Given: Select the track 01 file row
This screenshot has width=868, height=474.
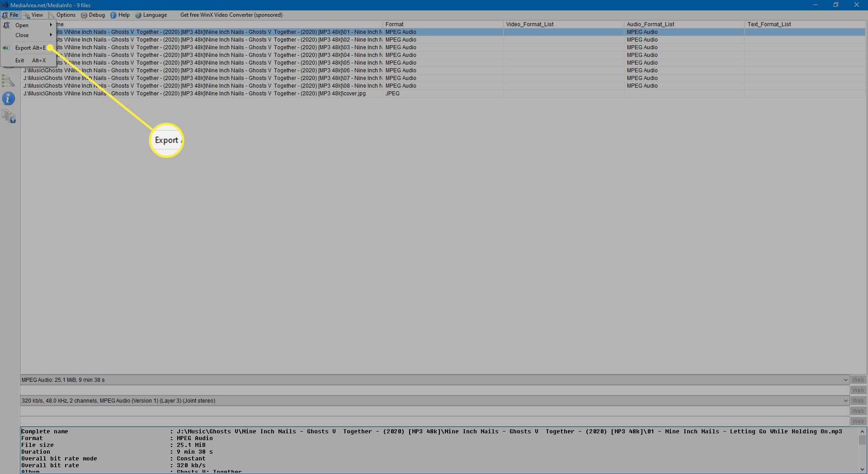Looking at the screenshot, I should [443, 32].
